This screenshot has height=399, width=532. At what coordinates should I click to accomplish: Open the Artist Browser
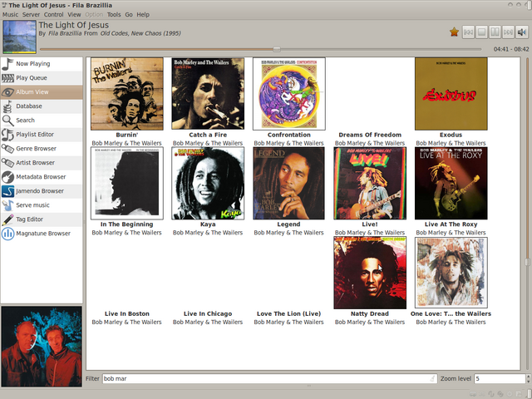pos(42,163)
